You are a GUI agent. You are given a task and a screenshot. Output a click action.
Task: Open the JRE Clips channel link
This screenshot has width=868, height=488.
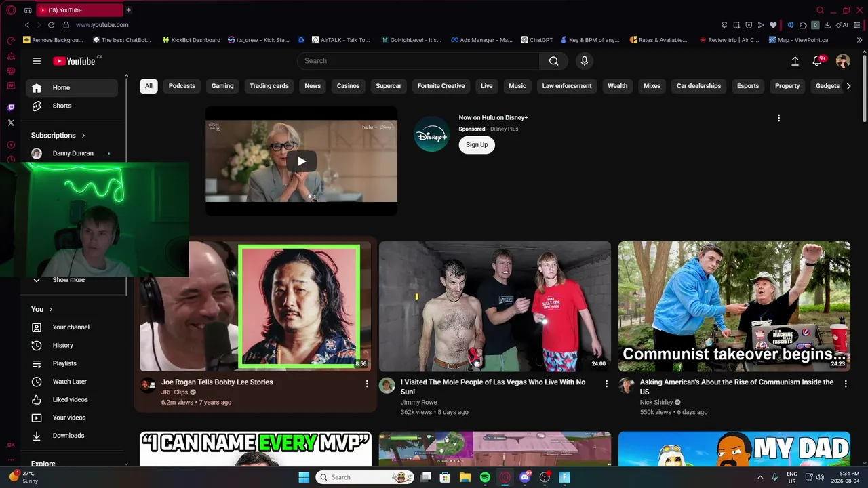(x=174, y=392)
